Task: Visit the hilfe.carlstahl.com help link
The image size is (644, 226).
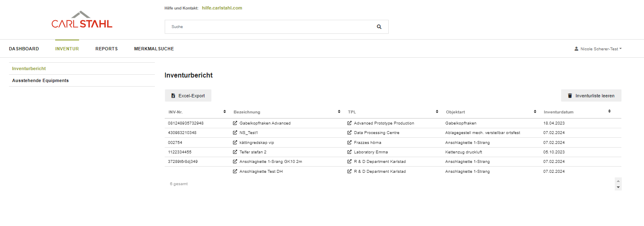Action: pos(222,8)
